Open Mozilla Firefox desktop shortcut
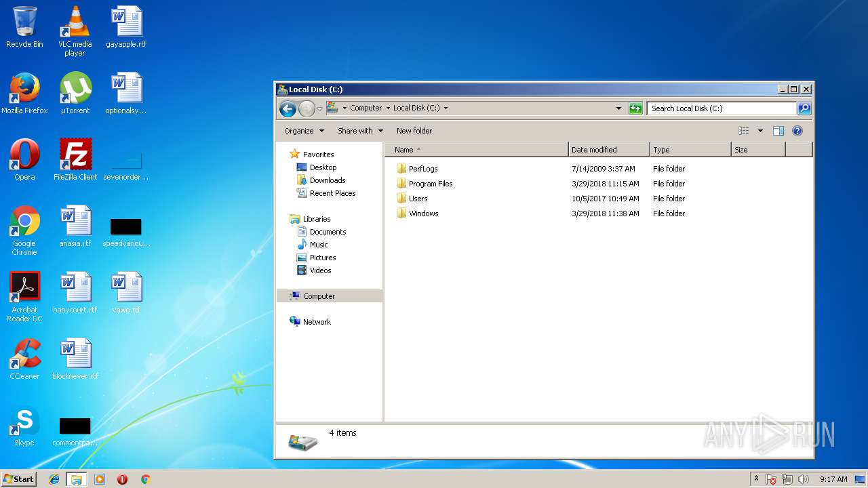The image size is (868, 488). pos(24,94)
